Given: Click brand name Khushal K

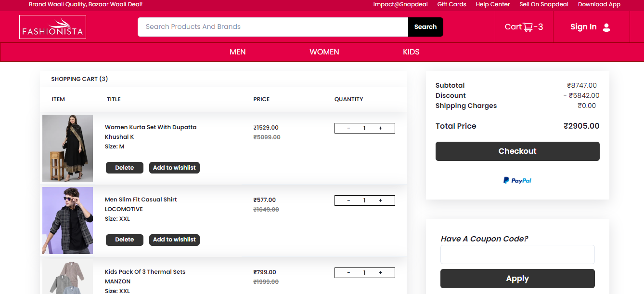Looking at the screenshot, I should point(119,137).
